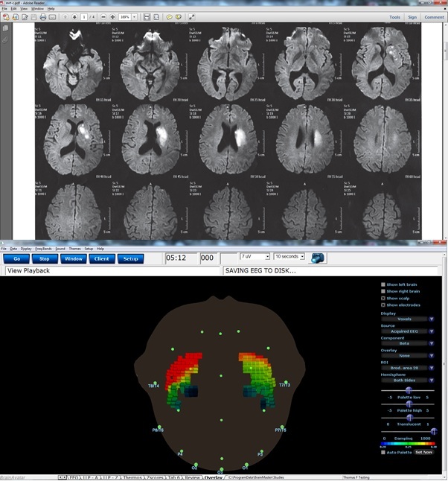Viewport: 448px width, 481px height.
Task: Click the Damping slider
Action: point(408,430)
